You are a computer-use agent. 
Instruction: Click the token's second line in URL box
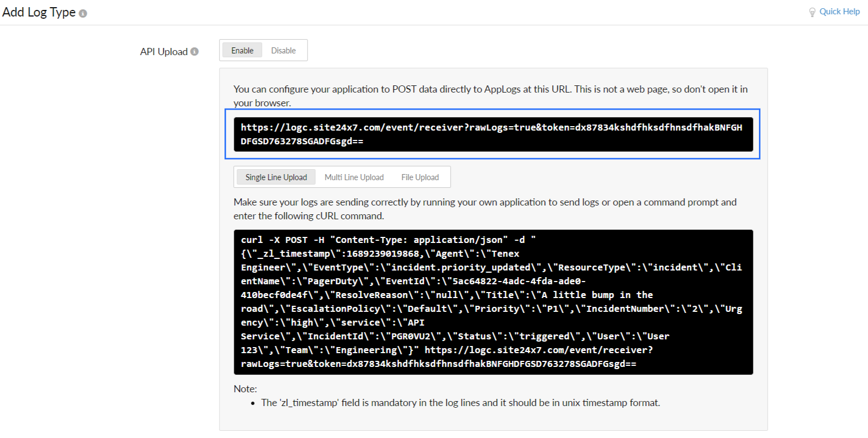302,142
